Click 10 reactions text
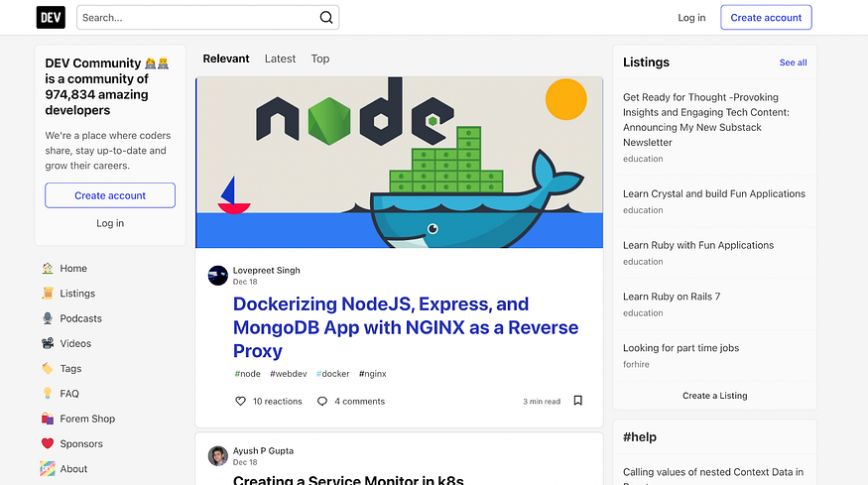Image resolution: width=868 pixels, height=485 pixels. click(x=278, y=402)
